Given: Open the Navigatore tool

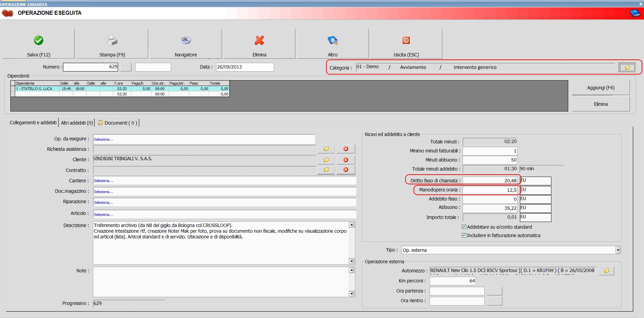Looking at the screenshot, I should coord(186,44).
